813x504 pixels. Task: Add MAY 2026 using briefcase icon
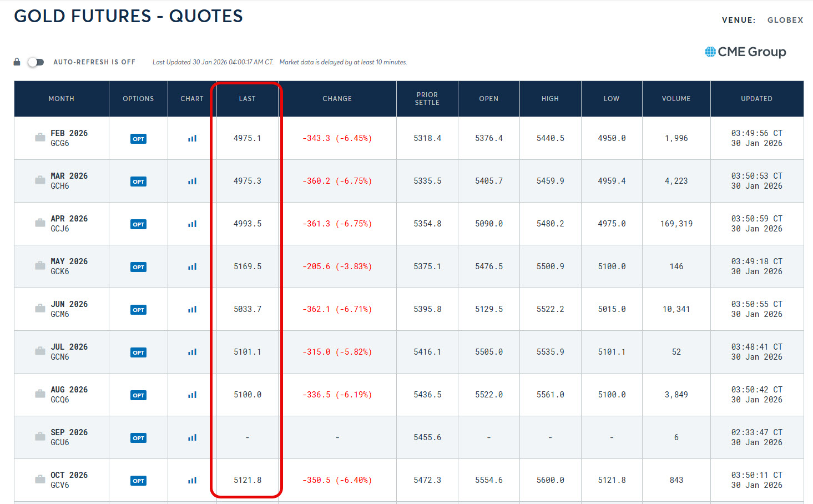pyautogui.click(x=40, y=266)
